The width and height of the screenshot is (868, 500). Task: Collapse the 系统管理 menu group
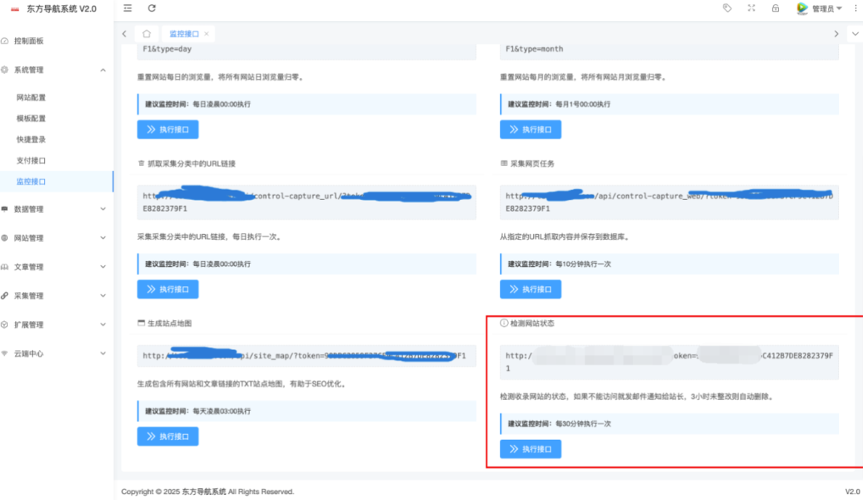tap(57, 69)
